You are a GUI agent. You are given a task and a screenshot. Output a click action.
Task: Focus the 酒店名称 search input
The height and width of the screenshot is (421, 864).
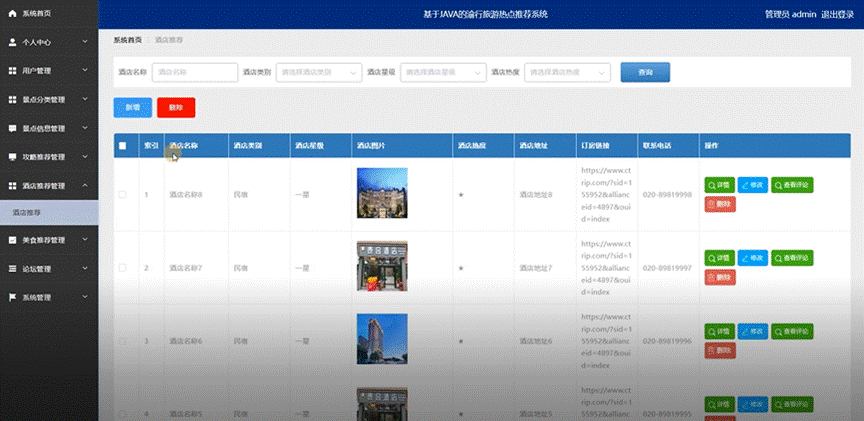[x=195, y=72]
